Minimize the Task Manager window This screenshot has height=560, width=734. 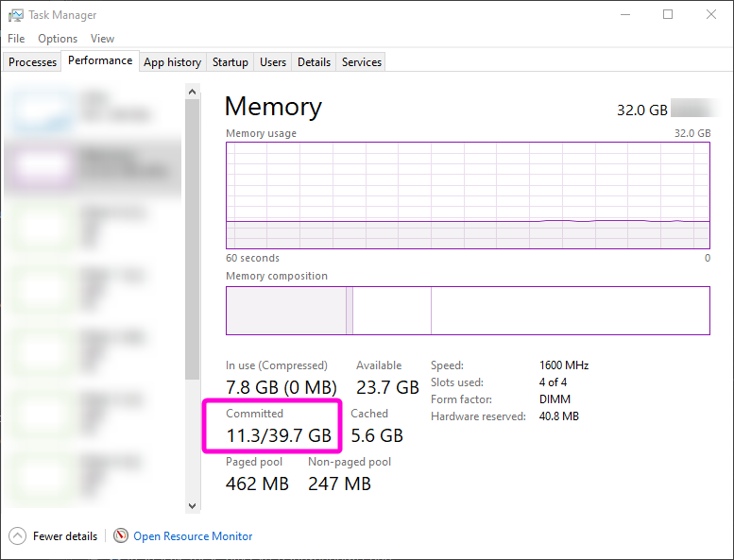(624, 15)
